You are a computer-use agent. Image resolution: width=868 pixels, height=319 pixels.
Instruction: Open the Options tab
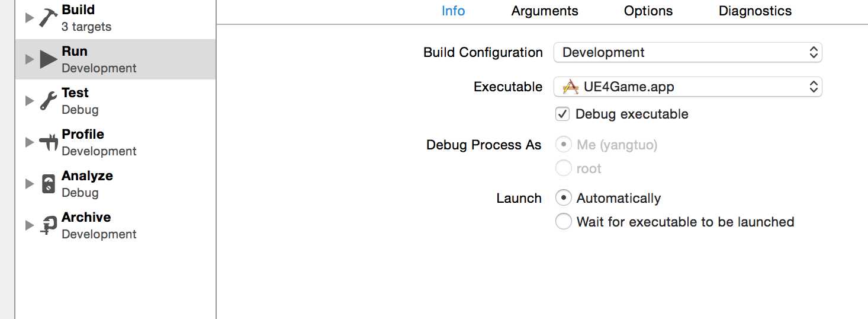coord(648,11)
